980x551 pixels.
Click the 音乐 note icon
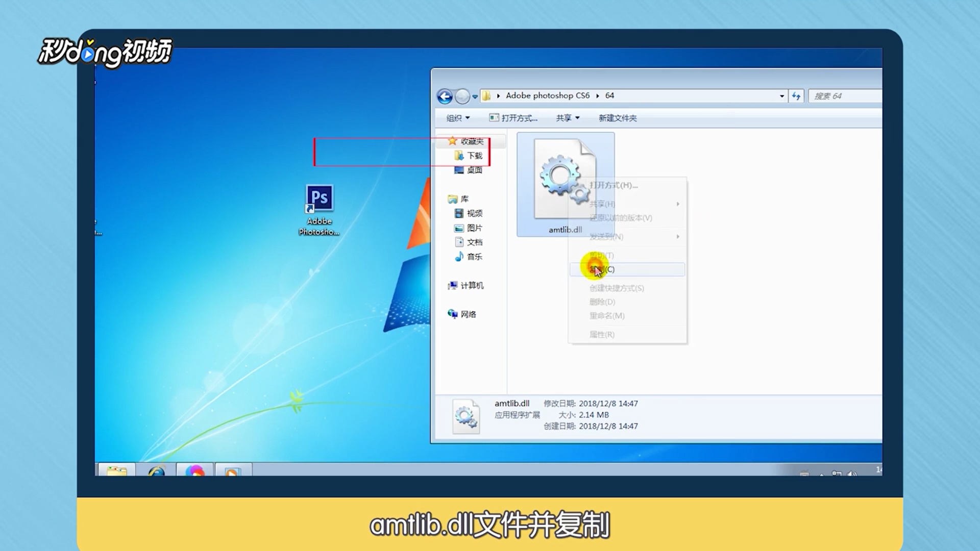pos(459,257)
